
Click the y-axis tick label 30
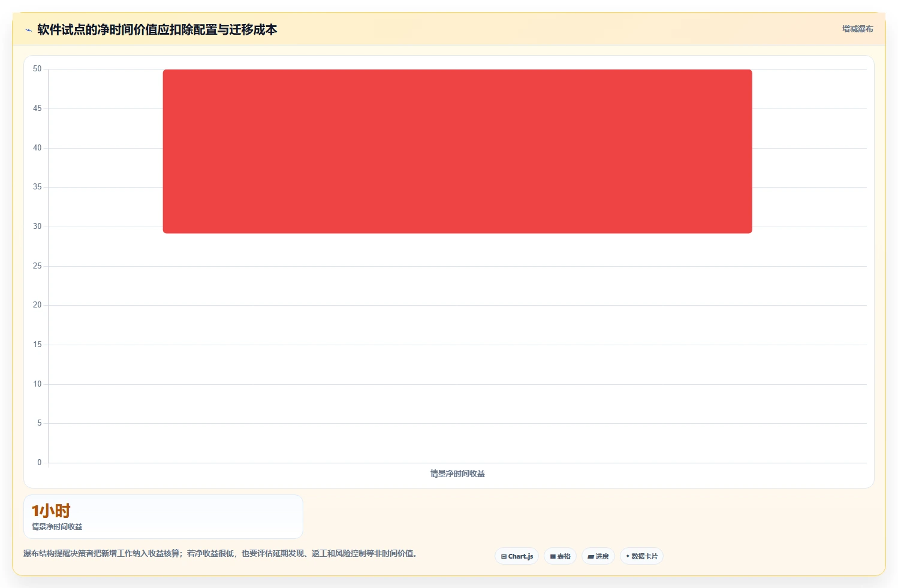tap(37, 227)
